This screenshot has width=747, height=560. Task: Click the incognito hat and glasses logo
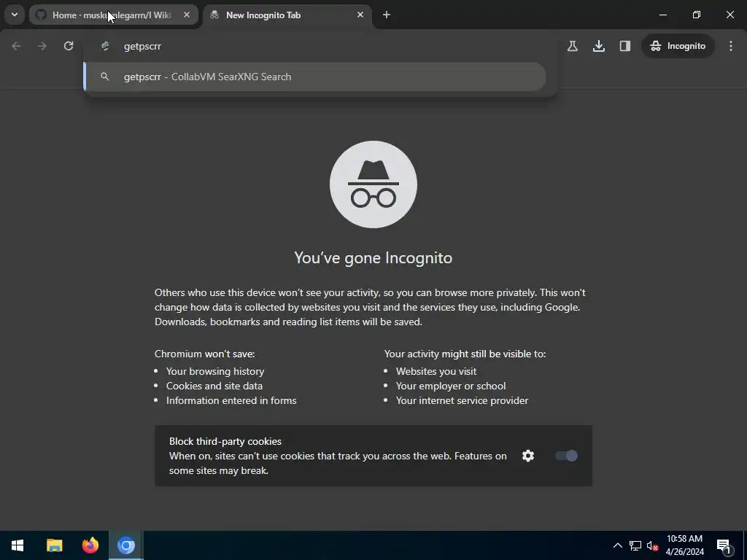pos(373,184)
